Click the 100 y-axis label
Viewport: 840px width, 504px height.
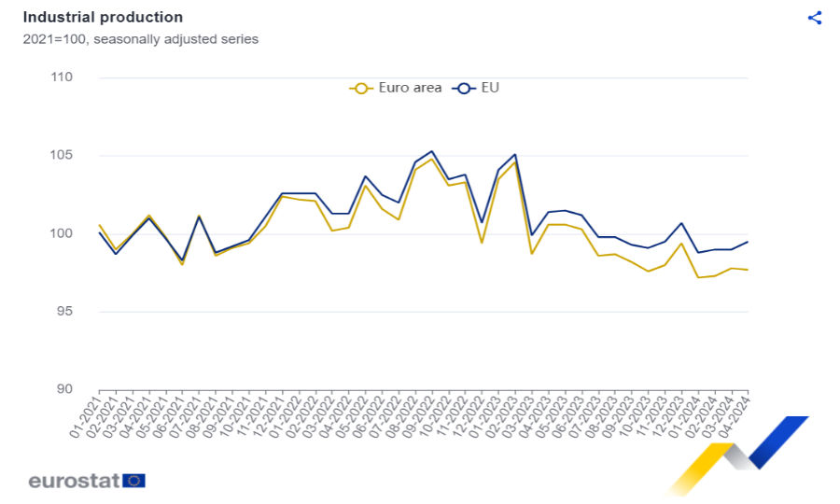point(62,233)
